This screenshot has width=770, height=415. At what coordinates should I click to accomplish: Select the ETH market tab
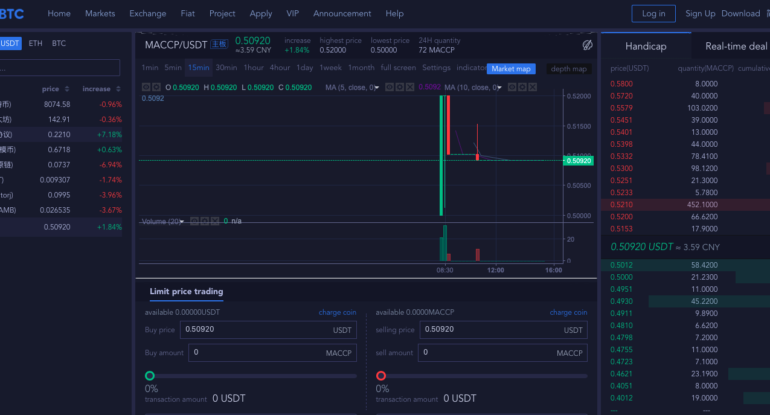pos(36,44)
